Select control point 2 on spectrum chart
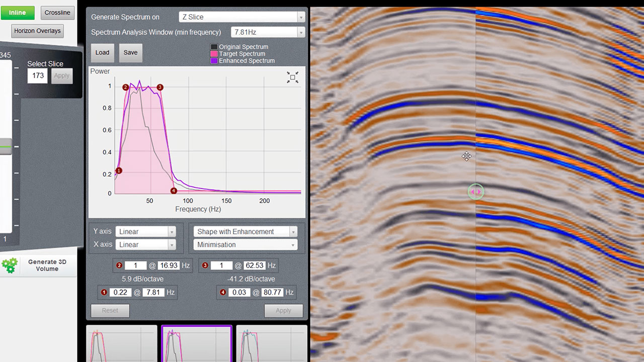Viewport: 644px width, 362px height. click(125, 87)
